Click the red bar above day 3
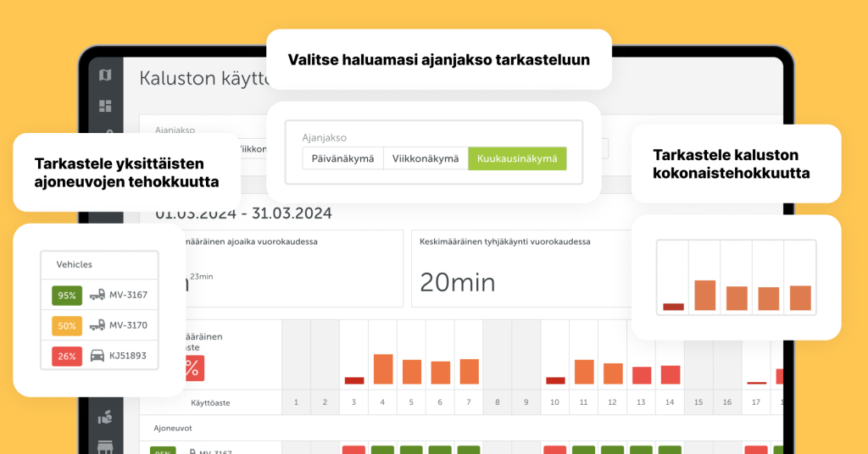This screenshot has height=454, width=868. click(x=354, y=380)
